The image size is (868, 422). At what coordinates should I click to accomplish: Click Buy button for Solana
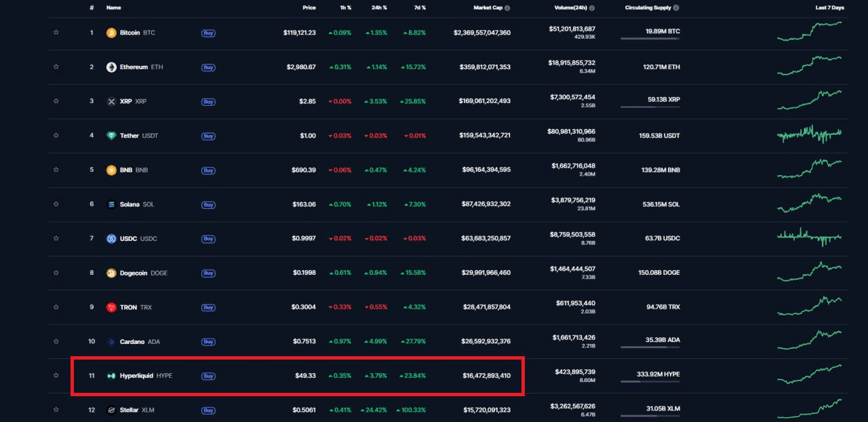[208, 204]
